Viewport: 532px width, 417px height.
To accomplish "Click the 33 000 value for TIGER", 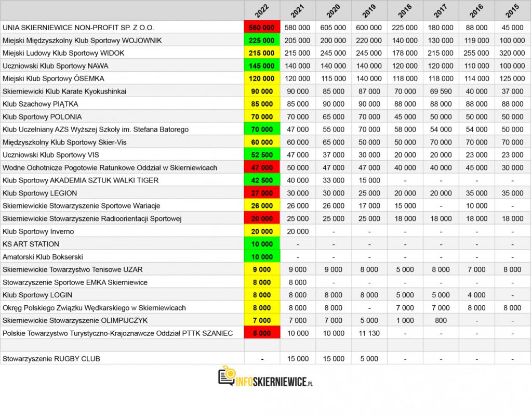I will coord(334,180).
